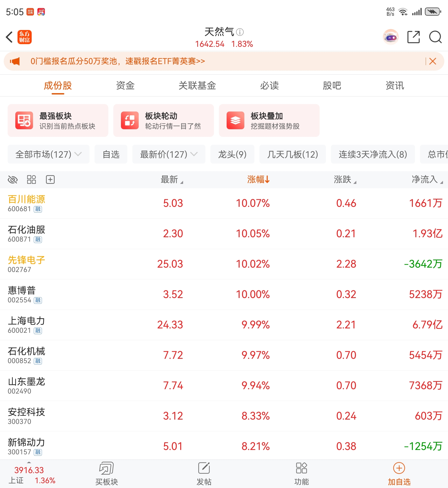This screenshot has width=448, height=488.
Task: Select the 龙头(9) filter chip
Action: (x=232, y=154)
